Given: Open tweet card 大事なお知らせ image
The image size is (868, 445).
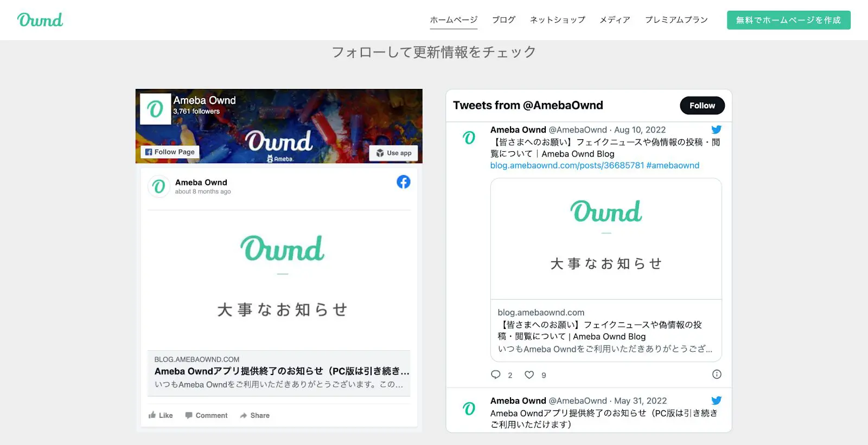Looking at the screenshot, I should click(x=606, y=238).
